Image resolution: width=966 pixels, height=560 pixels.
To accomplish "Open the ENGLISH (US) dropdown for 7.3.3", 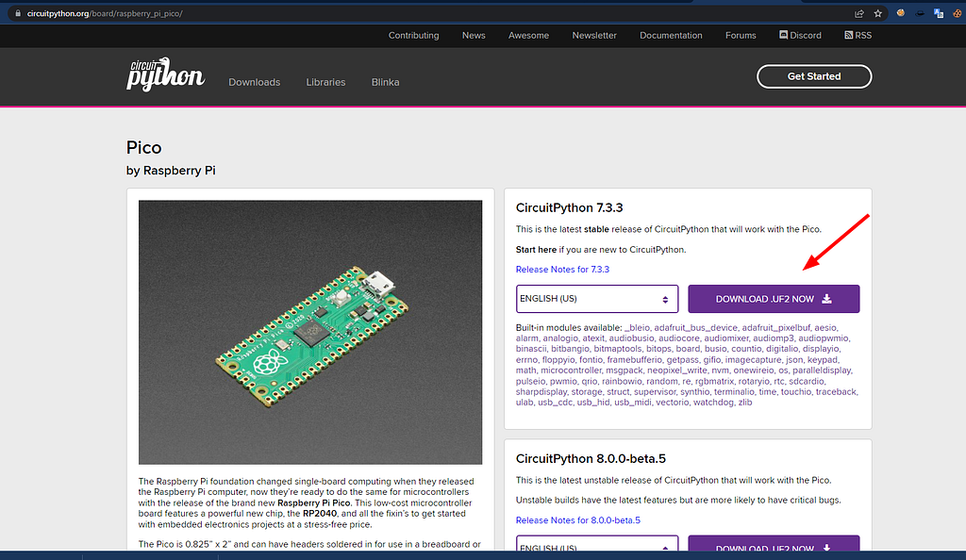I will 597,299.
